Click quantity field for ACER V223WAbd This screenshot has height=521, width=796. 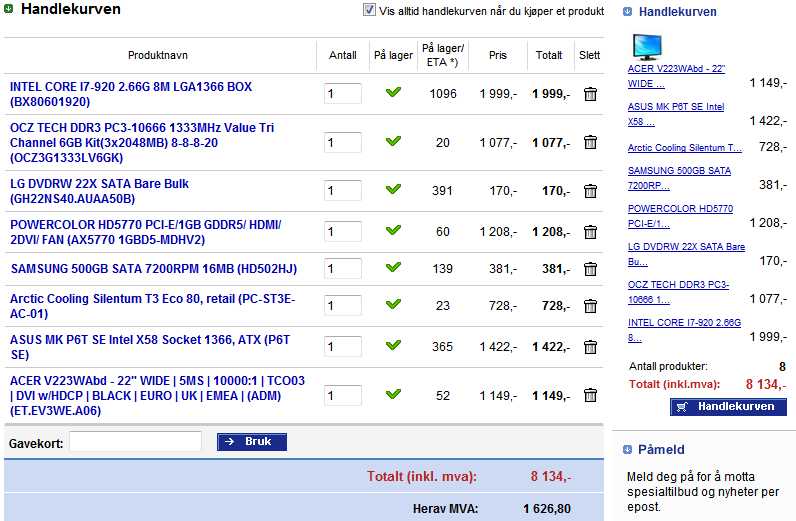point(343,395)
